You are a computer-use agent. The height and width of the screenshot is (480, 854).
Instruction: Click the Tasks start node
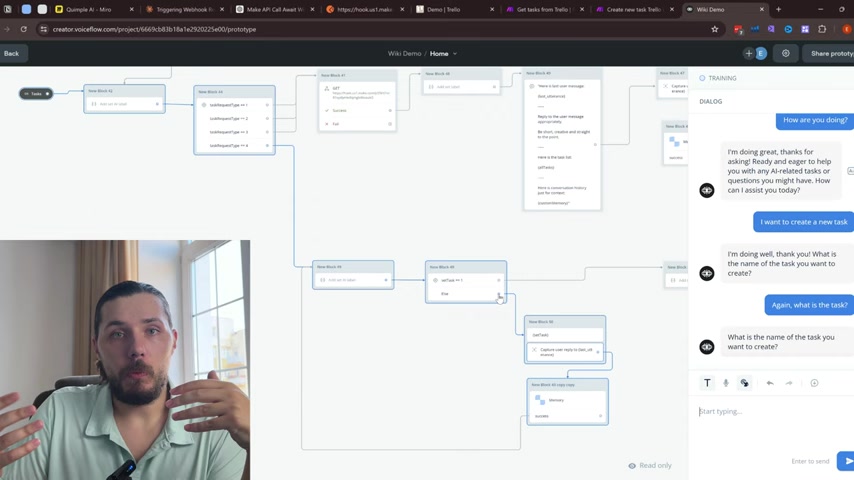pos(36,94)
